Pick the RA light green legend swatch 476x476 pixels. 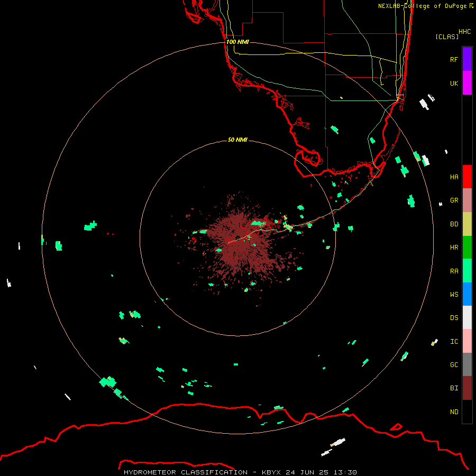tap(467, 271)
